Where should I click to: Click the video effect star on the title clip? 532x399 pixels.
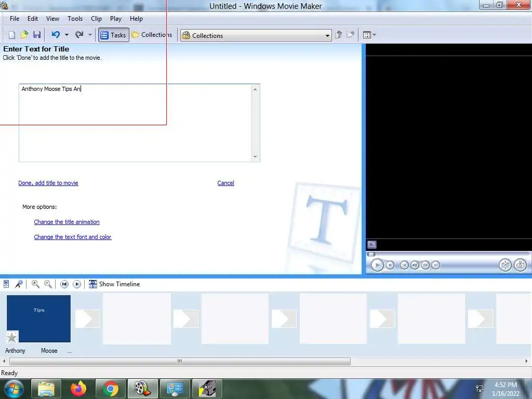12,337
